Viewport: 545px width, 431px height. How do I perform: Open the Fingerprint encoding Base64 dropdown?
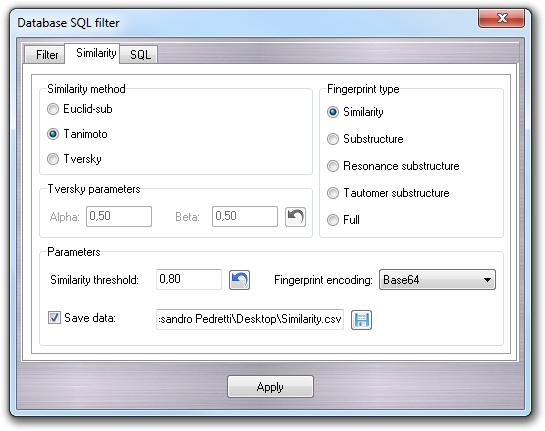[437, 279]
